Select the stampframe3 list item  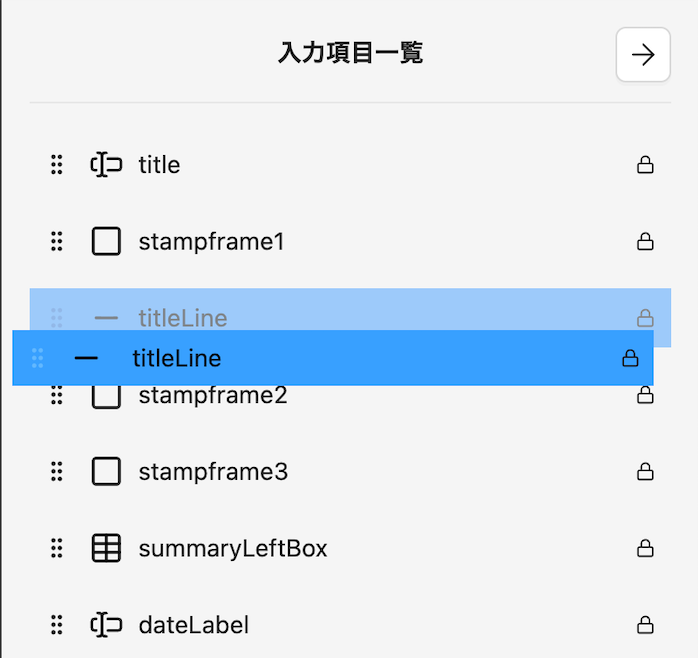213,471
